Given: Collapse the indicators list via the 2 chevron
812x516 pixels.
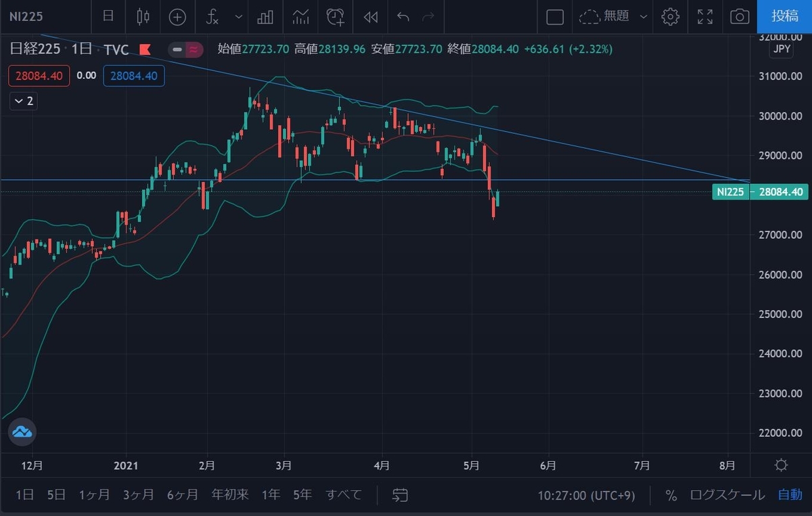Looking at the screenshot, I should [23, 101].
